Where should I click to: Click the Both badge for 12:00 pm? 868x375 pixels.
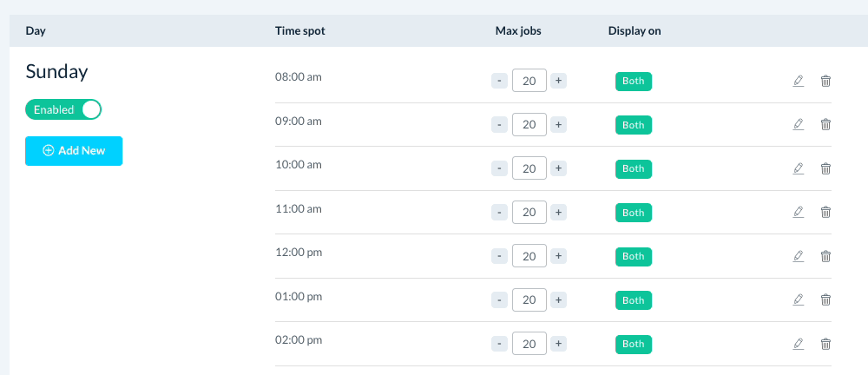tap(634, 256)
